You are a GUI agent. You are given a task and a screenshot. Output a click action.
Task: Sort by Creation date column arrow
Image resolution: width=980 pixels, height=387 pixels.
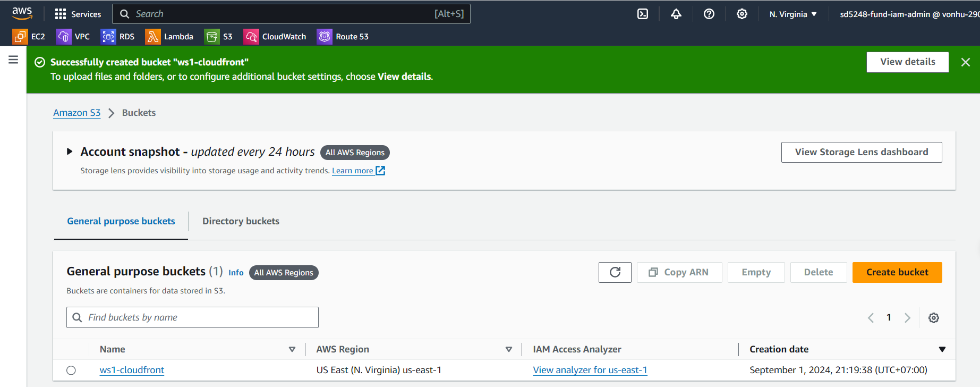coord(942,349)
